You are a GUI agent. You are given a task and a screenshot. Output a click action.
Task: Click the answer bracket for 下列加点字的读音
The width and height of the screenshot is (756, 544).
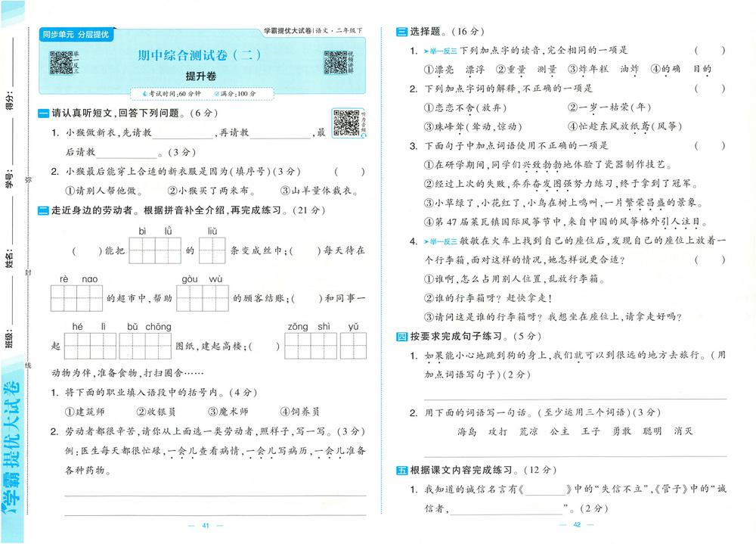(x=710, y=50)
